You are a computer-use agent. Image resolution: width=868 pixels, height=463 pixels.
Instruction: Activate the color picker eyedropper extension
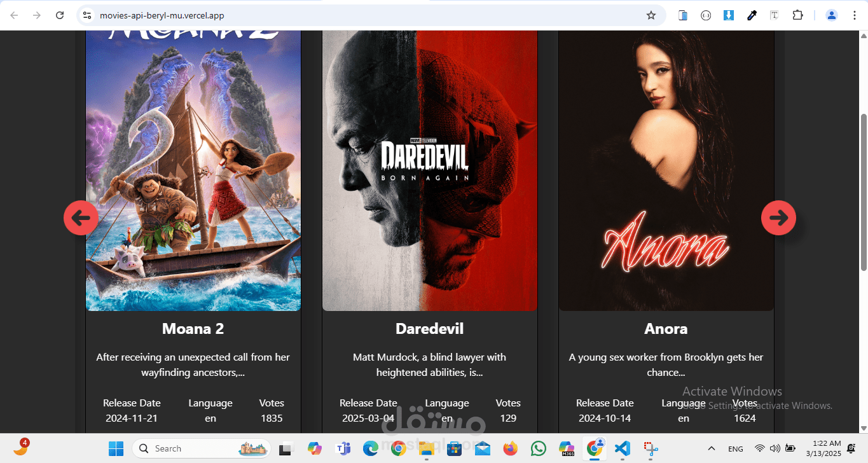point(752,15)
